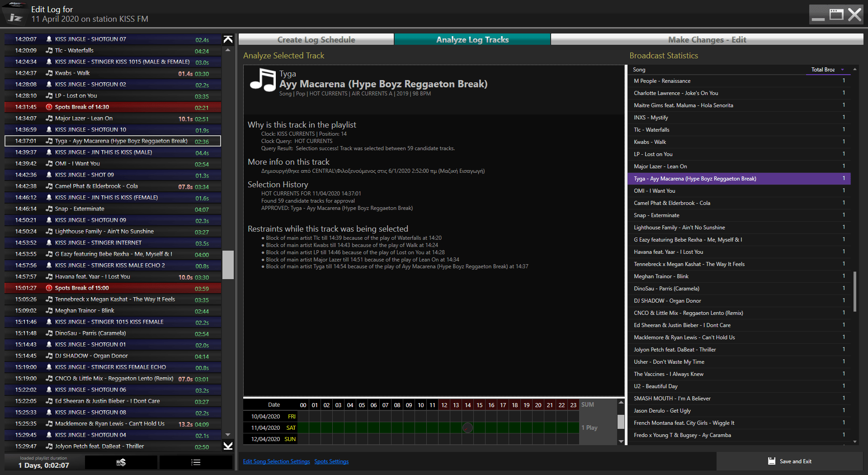The image size is (868, 475).
Task: Click the playlist log scroll down arrow
Action: pos(228,435)
